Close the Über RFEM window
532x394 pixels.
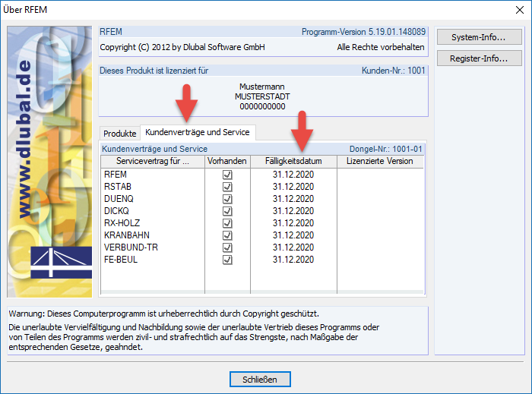click(519, 10)
